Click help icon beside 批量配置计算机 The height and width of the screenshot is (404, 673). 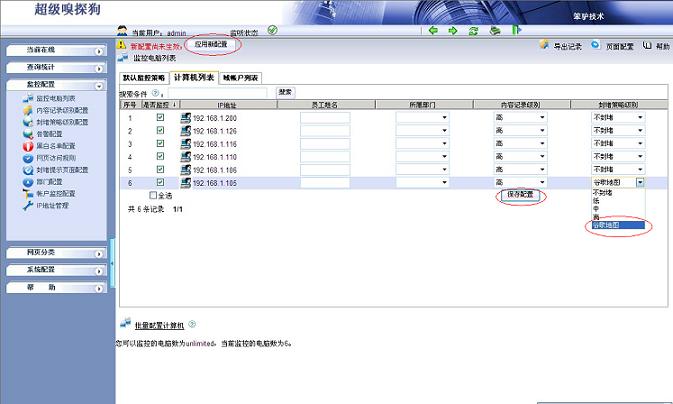[x=192, y=325]
